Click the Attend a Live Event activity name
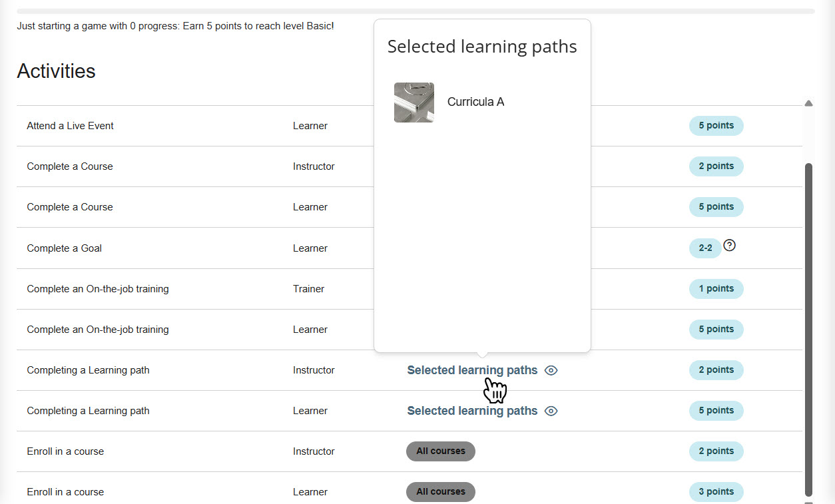 70,125
